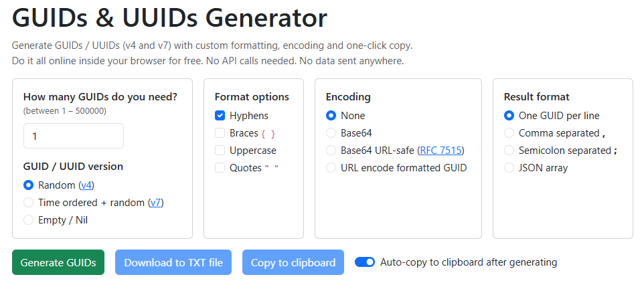This screenshot has width=644, height=281.
Task: Click the Generate GUIDs button
Action: (58, 262)
